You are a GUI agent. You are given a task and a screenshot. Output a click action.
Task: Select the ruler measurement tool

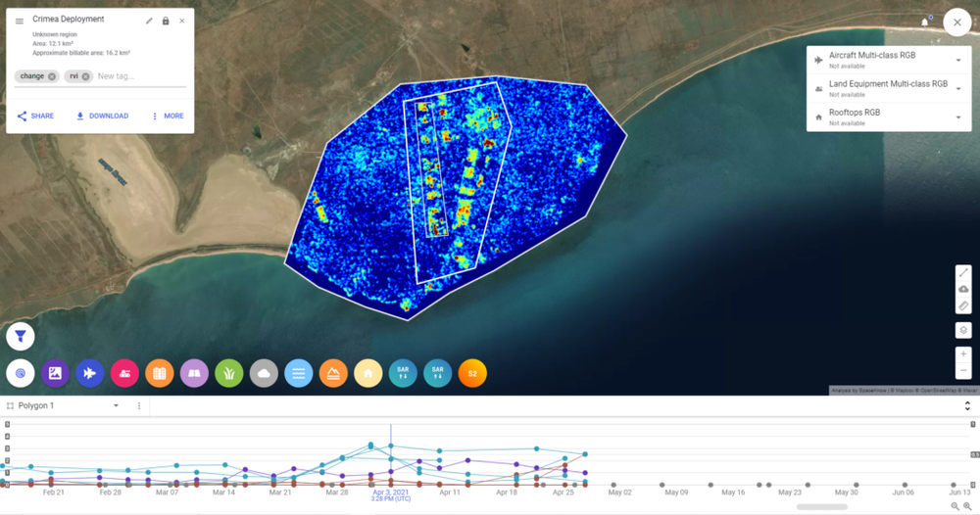pos(963,306)
